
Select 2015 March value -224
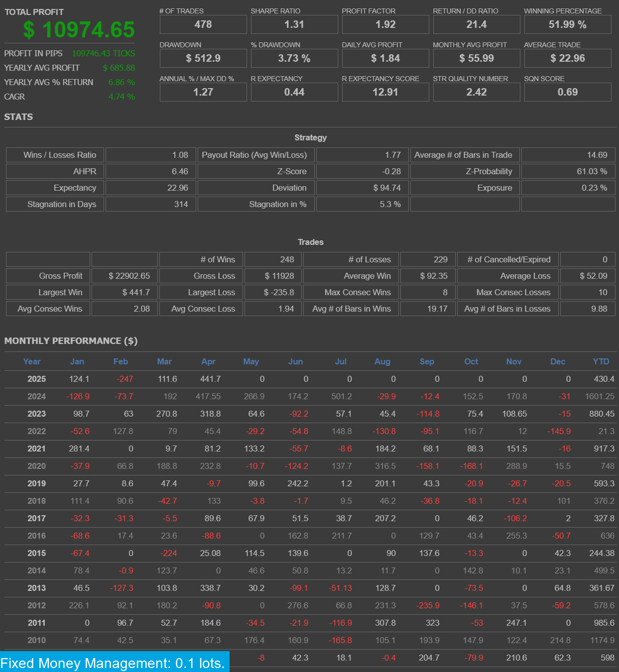tap(169, 553)
